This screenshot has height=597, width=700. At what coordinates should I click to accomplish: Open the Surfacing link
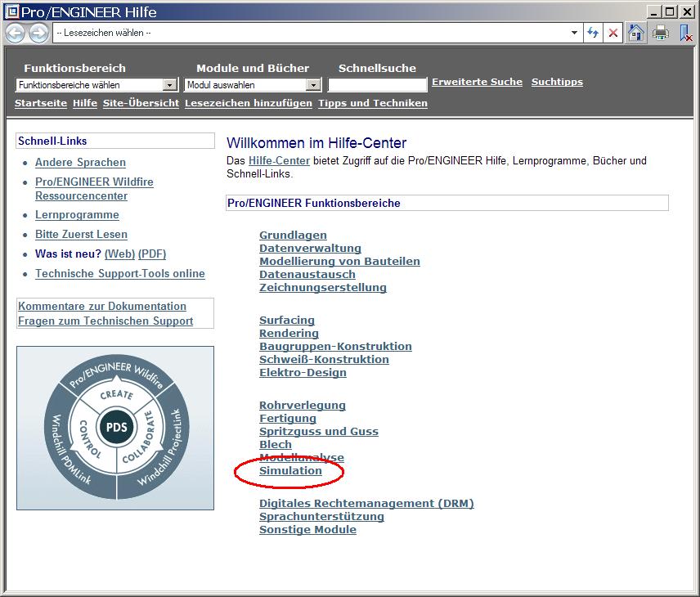pyautogui.click(x=287, y=321)
